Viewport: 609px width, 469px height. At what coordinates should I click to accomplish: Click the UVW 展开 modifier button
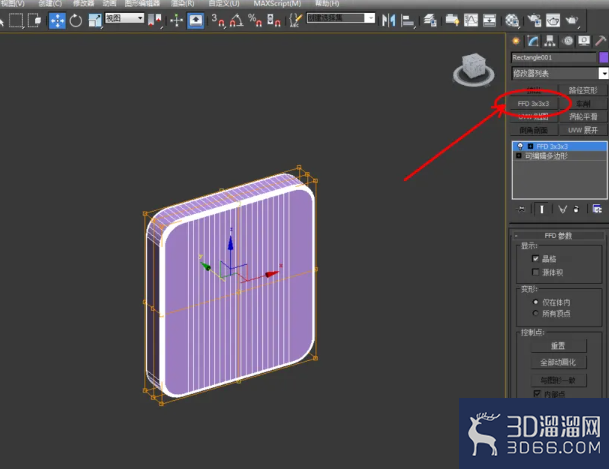[583, 130]
